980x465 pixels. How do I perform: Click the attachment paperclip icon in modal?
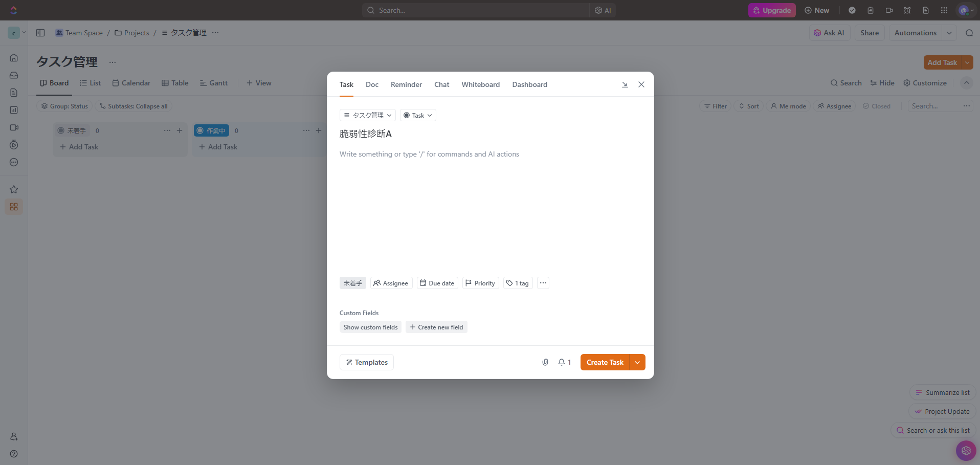point(545,362)
